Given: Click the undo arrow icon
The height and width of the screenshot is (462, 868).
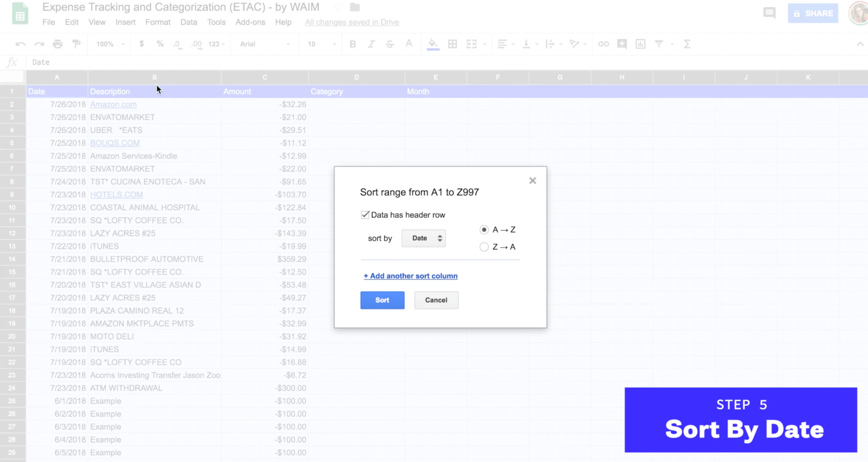Looking at the screenshot, I should pyautogui.click(x=20, y=44).
